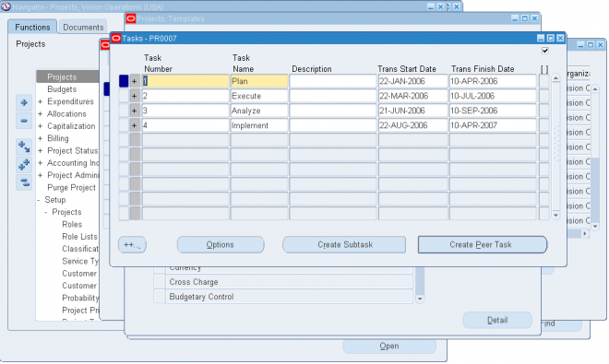Click Description field of Analyze row

(333, 111)
